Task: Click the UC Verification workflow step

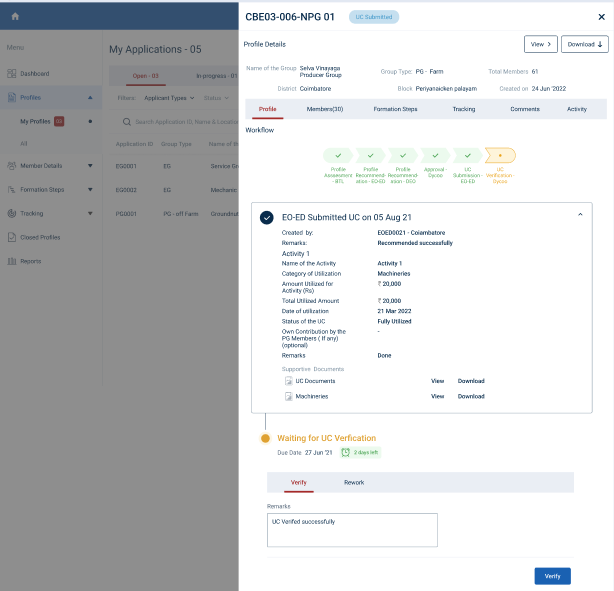Action: 500,155
